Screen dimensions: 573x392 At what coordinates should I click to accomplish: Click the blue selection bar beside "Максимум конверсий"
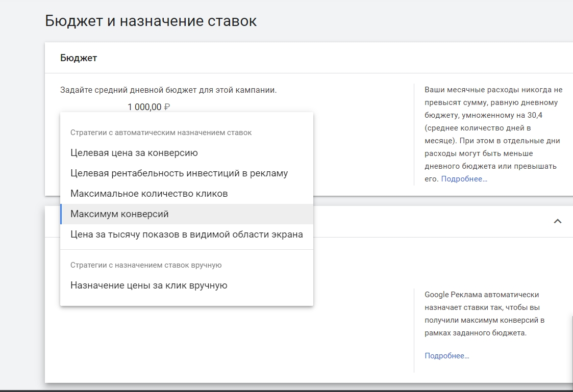61,214
